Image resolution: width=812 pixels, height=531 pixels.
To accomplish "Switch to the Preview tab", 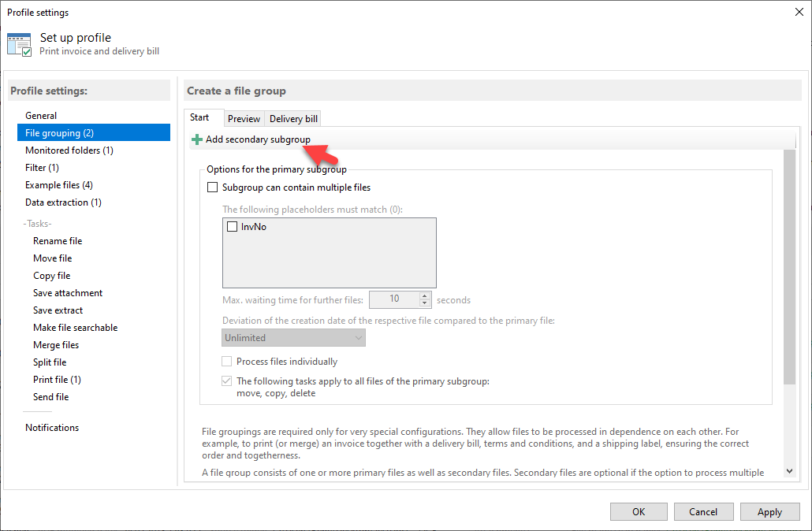I will (244, 119).
